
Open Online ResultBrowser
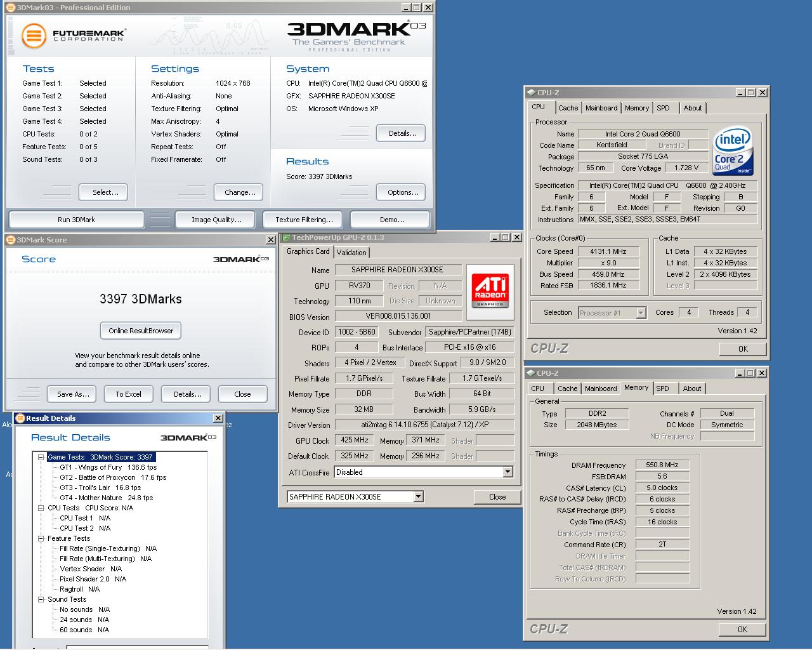[x=141, y=331]
